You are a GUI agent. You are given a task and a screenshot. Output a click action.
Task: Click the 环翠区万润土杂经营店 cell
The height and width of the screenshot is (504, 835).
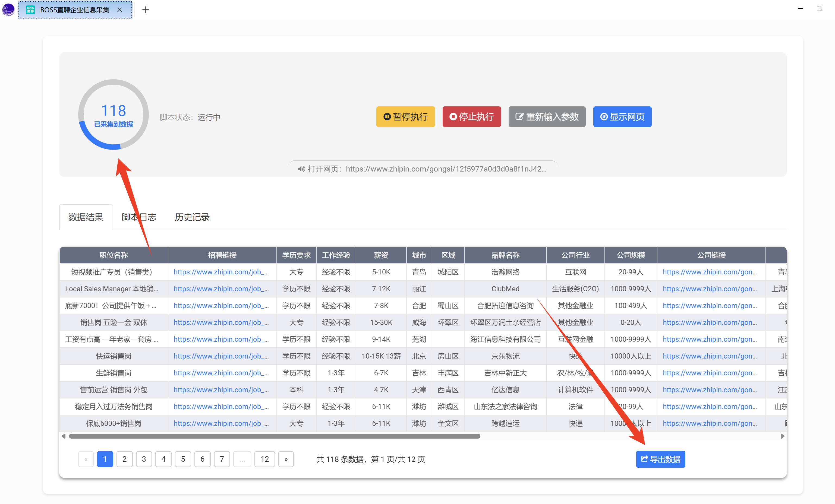505,322
